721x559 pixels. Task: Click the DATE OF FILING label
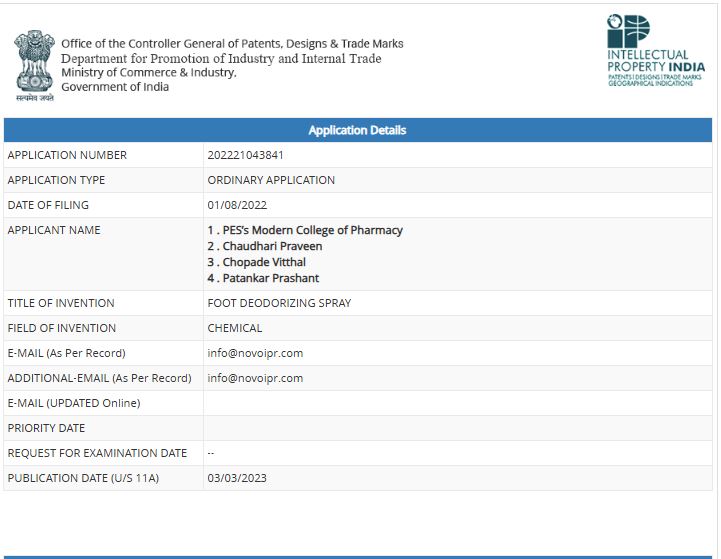click(48, 205)
